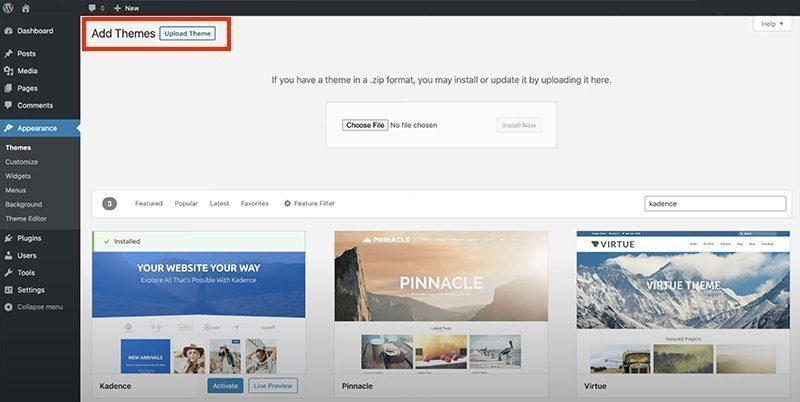800x402 pixels.
Task: Click the Upload Theme button
Action: 187,34
